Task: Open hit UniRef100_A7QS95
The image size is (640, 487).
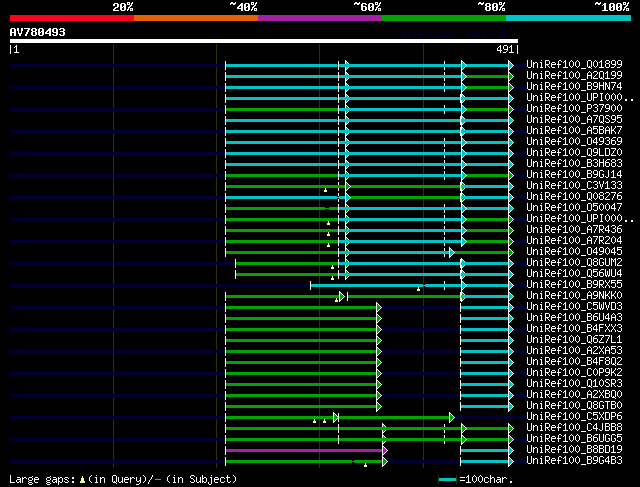Action: (574, 119)
